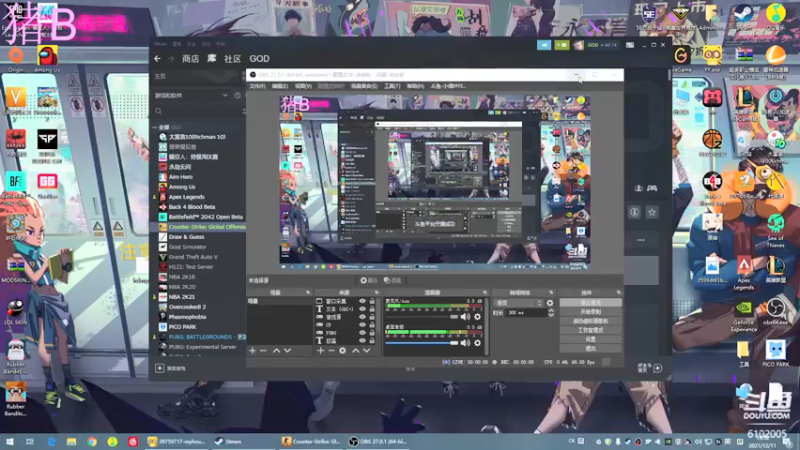
Task: Open OBS 场景集合(S) menu
Action: 364,86
